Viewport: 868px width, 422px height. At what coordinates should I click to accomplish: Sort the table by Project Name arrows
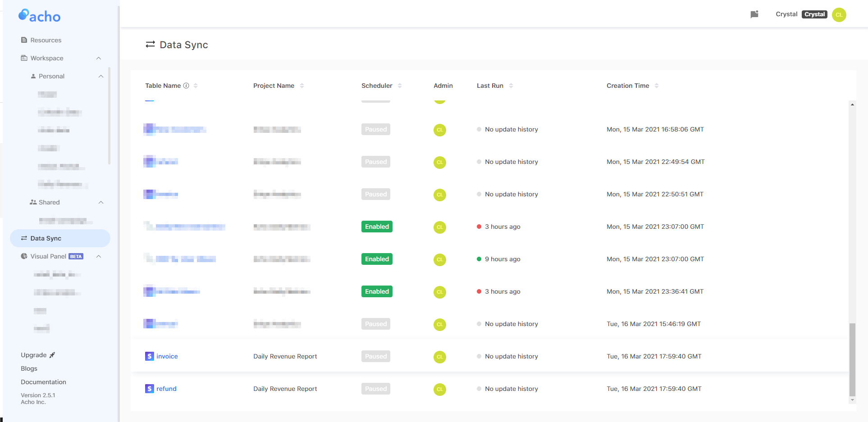[302, 86]
